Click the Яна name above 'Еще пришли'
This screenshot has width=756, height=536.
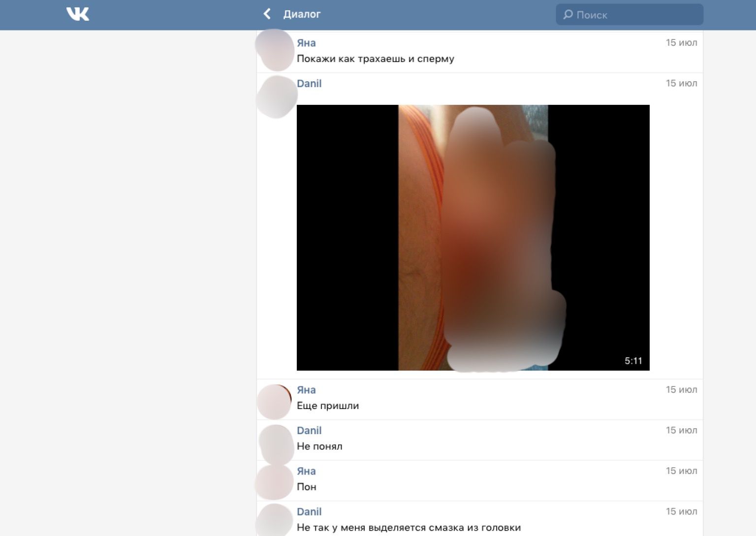306,390
